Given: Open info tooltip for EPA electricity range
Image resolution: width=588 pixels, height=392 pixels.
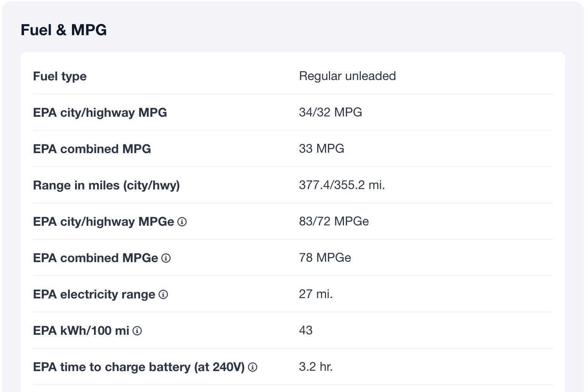Looking at the screenshot, I should pyautogui.click(x=163, y=295).
